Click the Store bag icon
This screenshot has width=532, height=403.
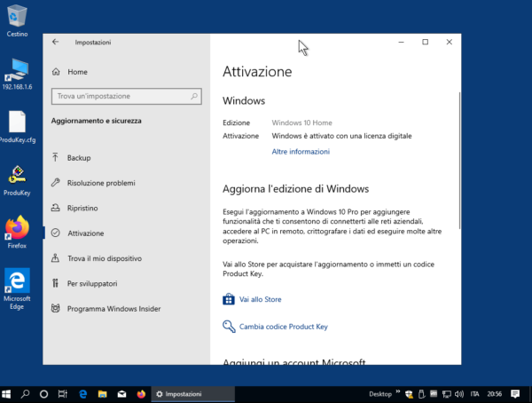[229, 299]
